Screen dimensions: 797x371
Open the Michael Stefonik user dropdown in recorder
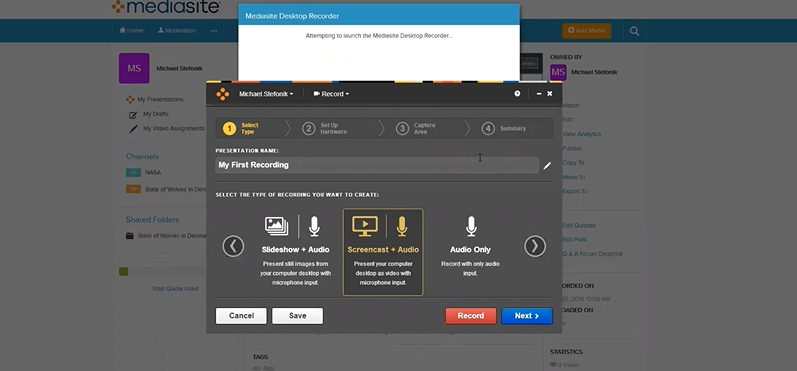[x=266, y=94]
